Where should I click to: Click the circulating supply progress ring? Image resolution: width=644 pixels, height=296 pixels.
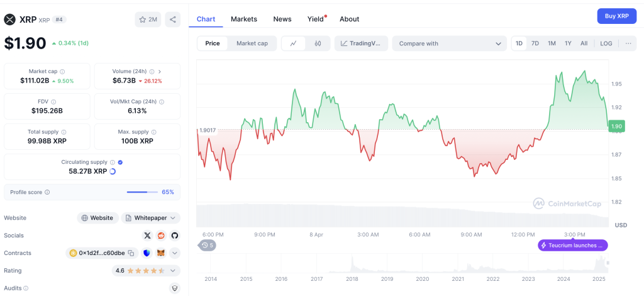pyautogui.click(x=113, y=171)
